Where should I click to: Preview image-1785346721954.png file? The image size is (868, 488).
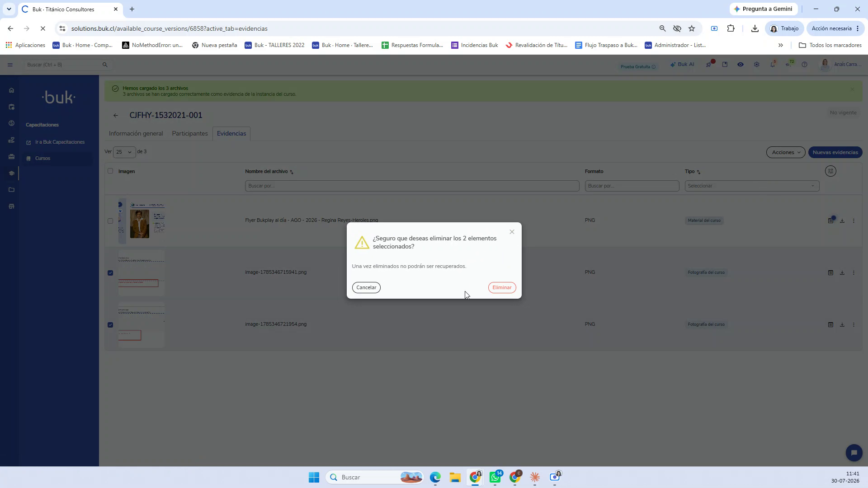[x=830, y=325]
